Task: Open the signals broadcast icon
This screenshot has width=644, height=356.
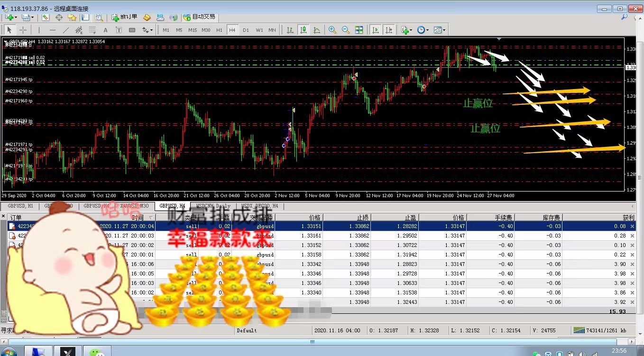Action: pos(174,17)
